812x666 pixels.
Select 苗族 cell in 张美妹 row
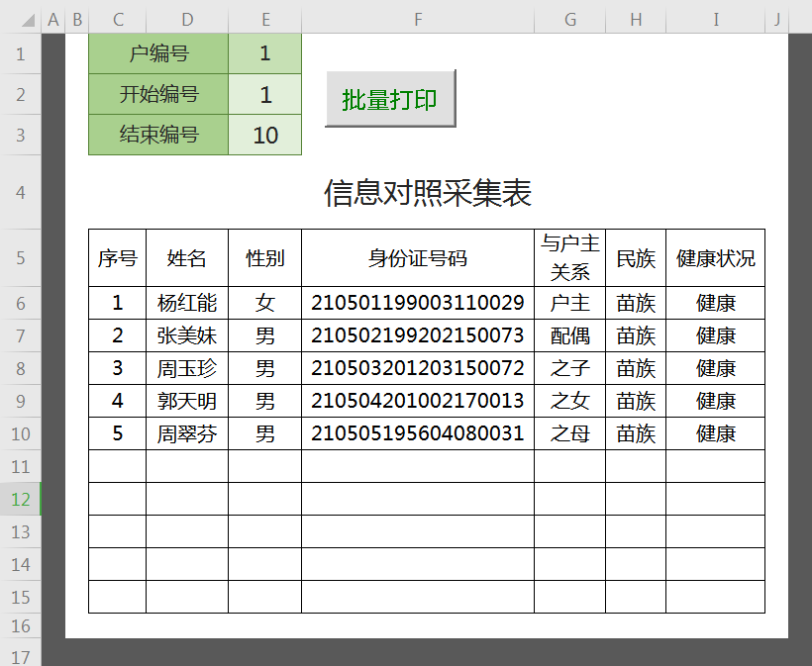(636, 335)
